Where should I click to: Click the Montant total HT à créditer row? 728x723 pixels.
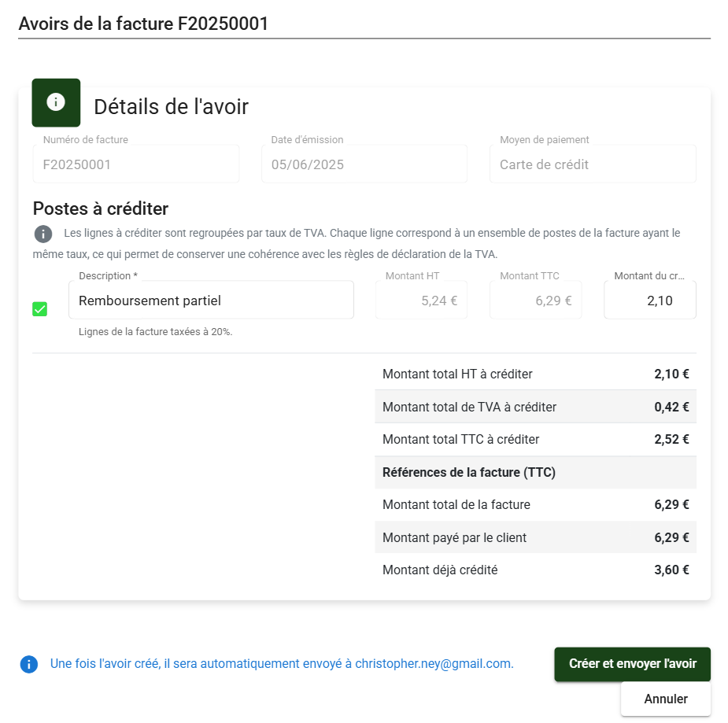[x=535, y=374]
